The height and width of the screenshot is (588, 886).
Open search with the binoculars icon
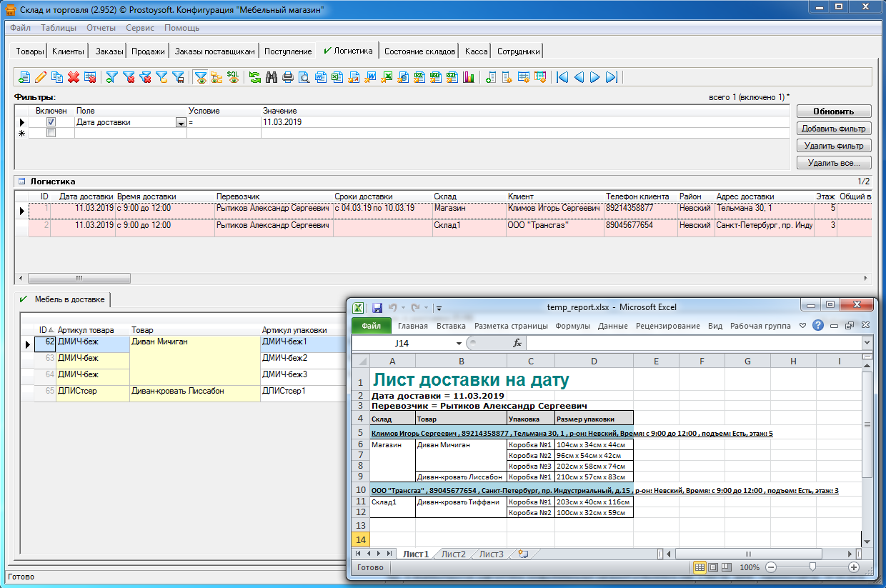point(271,77)
